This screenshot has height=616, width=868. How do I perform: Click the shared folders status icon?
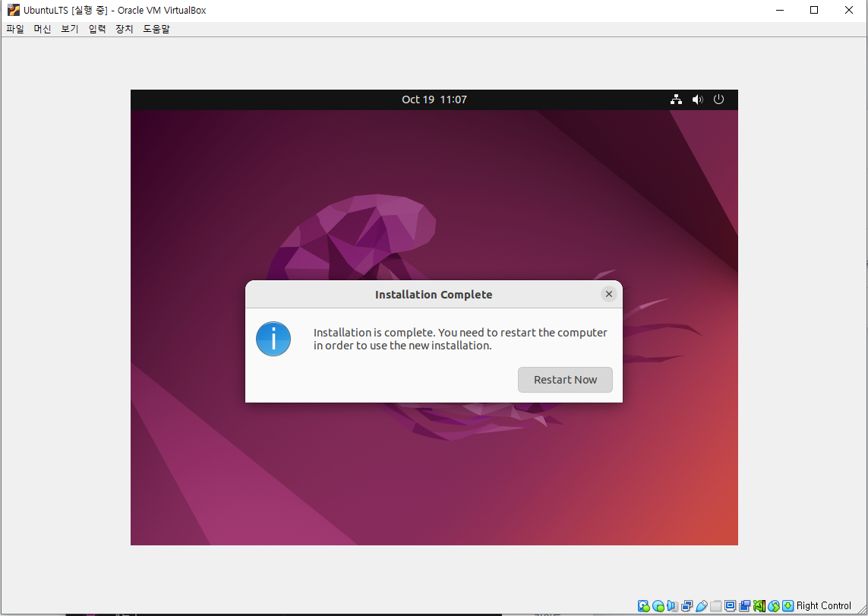(716, 605)
